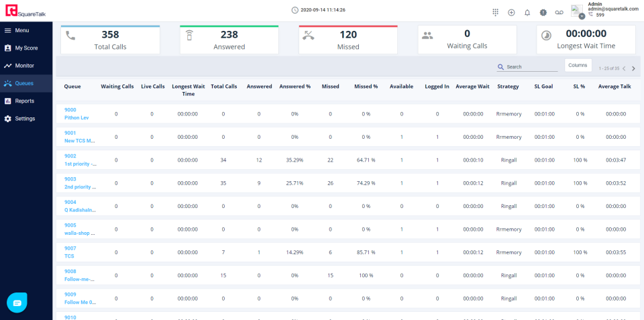The image size is (644, 320).
Task: Open the voicemail icon
Action: (559, 13)
